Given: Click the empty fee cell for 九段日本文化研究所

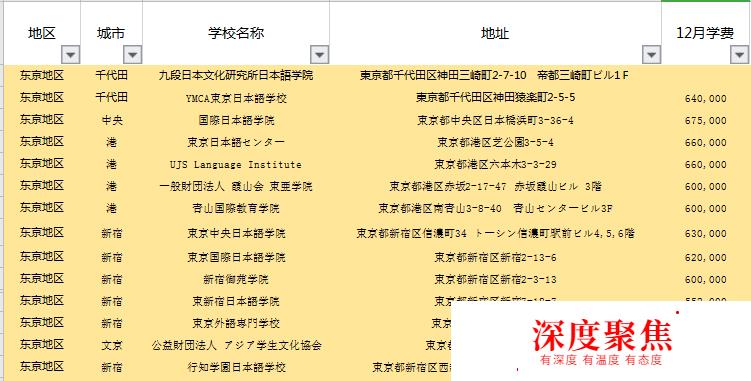Looking at the screenshot, I should tap(705, 75).
